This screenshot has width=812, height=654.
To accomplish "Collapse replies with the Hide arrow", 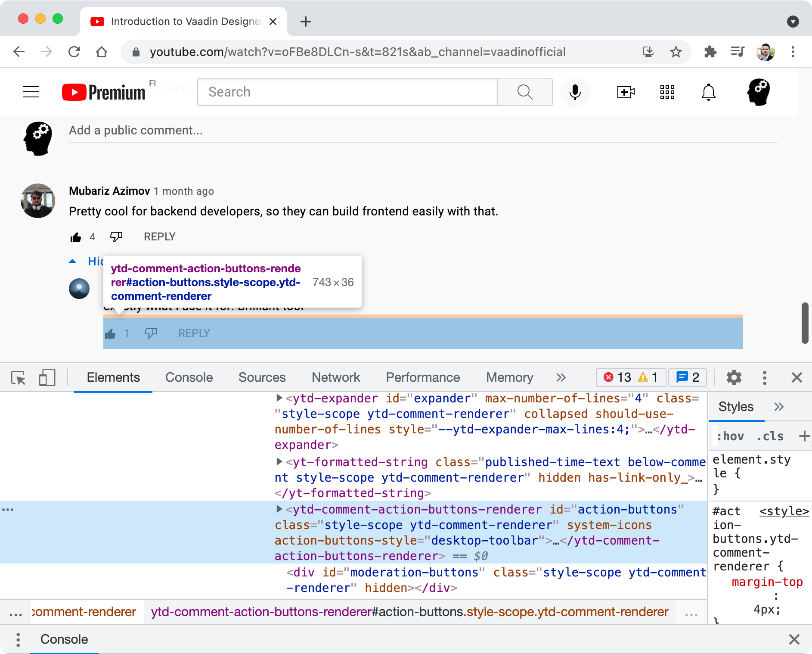I will [x=72, y=261].
